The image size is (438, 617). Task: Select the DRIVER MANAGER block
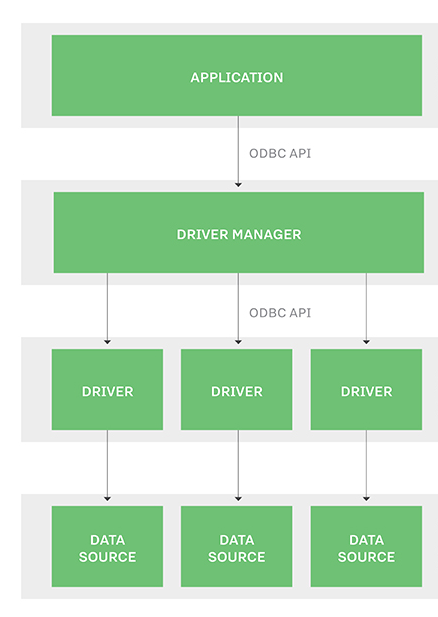(x=238, y=233)
